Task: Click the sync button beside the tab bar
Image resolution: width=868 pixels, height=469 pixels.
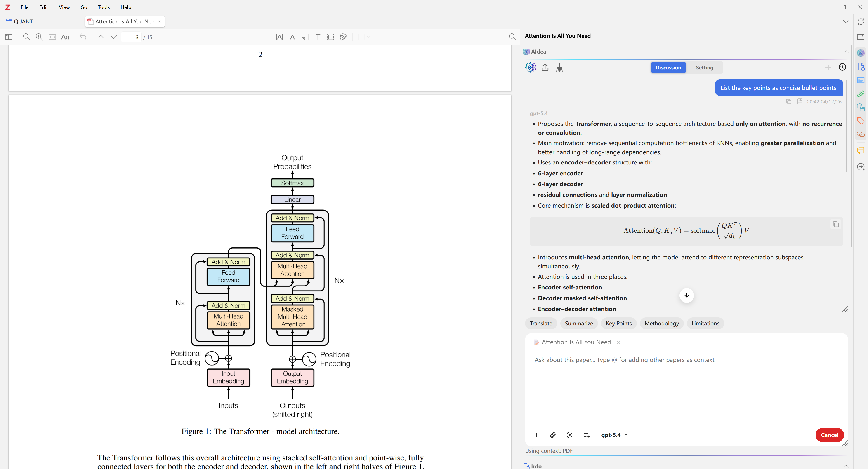Action: [x=861, y=21]
